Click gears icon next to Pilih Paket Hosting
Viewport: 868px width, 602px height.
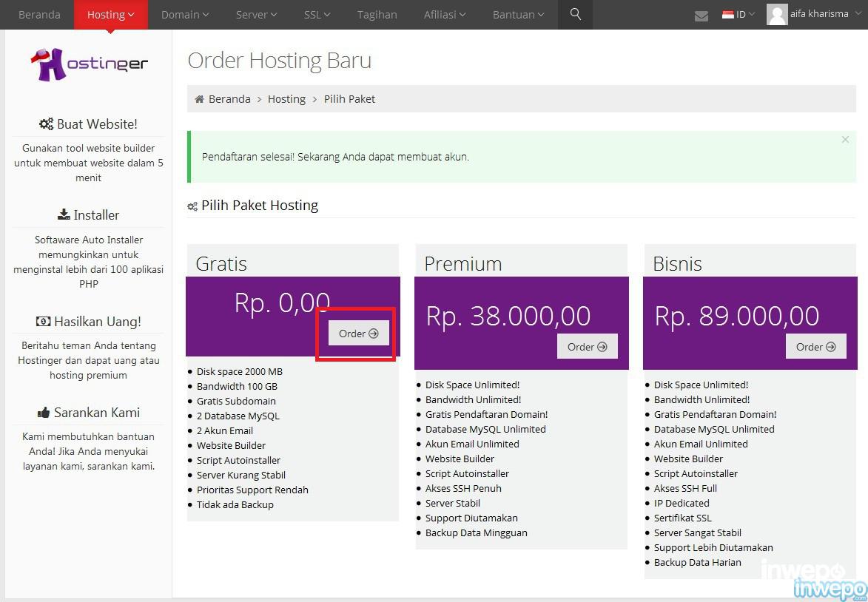(x=192, y=206)
